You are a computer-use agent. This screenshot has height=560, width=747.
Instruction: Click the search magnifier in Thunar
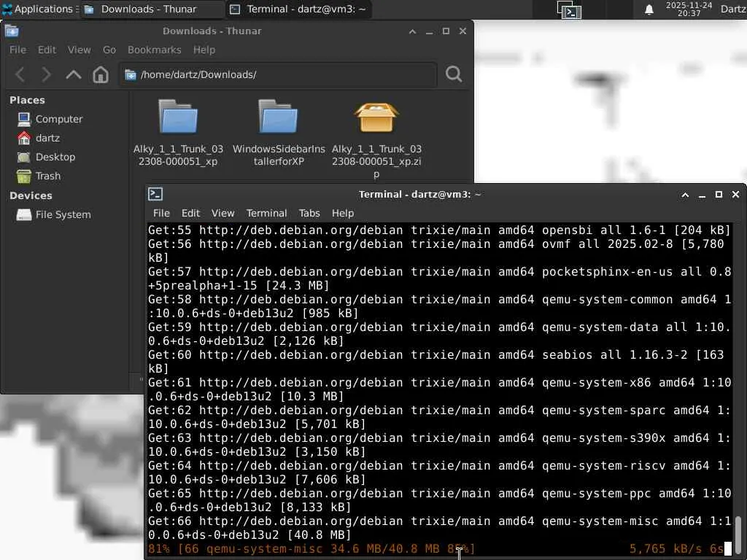[x=454, y=74]
